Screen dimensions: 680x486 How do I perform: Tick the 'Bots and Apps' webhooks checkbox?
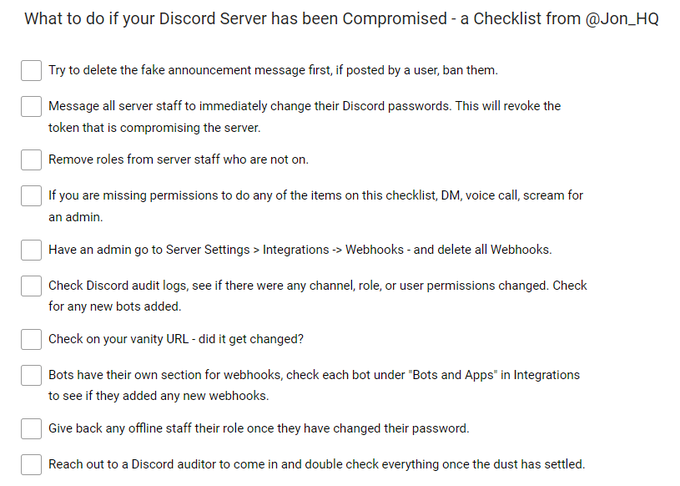click(31, 375)
